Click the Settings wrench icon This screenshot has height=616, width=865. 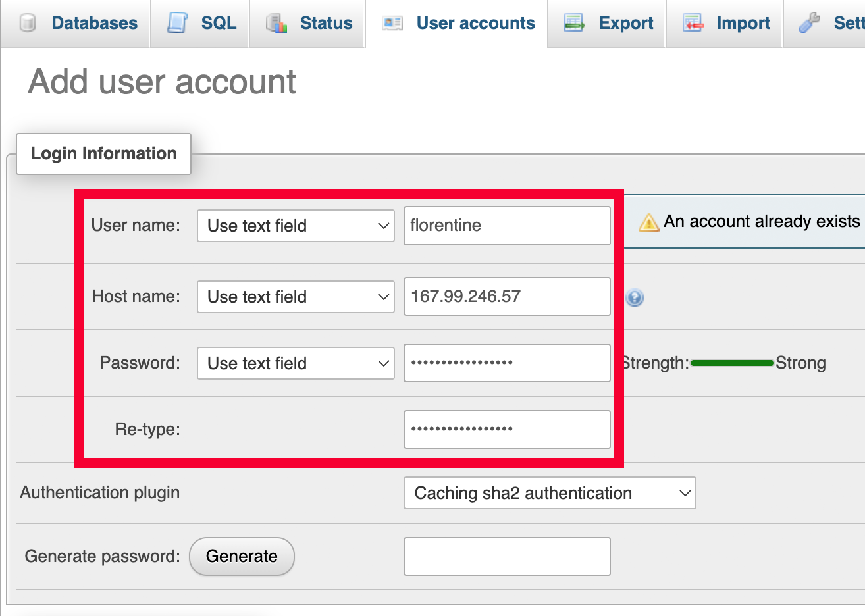[810, 23]
